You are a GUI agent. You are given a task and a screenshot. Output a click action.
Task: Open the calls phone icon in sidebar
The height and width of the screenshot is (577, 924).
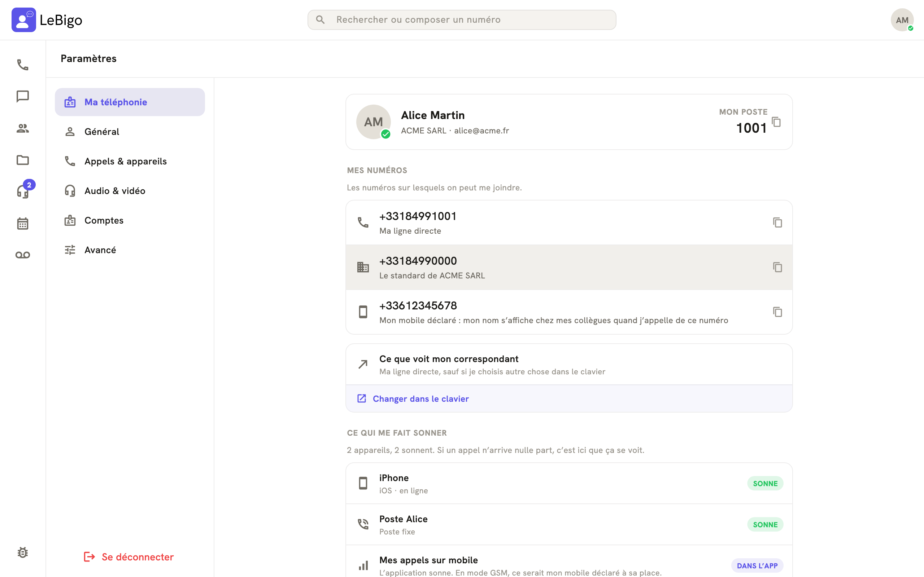click(x=22, y=65)
